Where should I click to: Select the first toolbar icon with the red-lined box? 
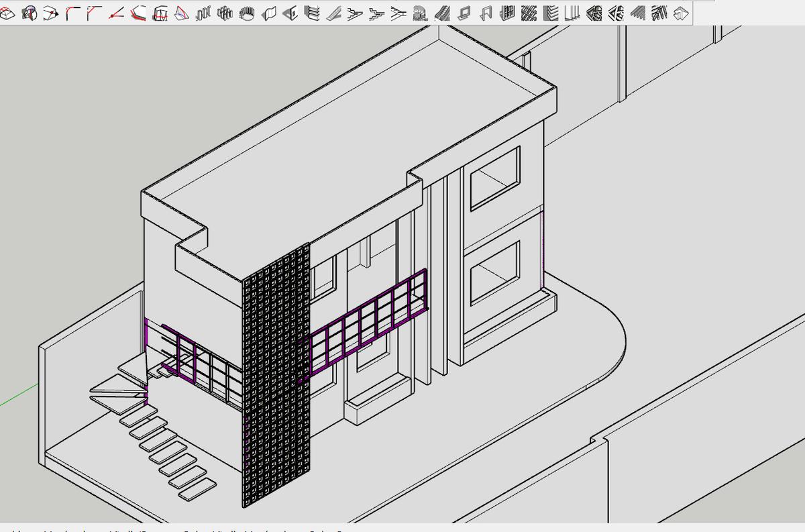pyautogui.click(x=7, y=13)
